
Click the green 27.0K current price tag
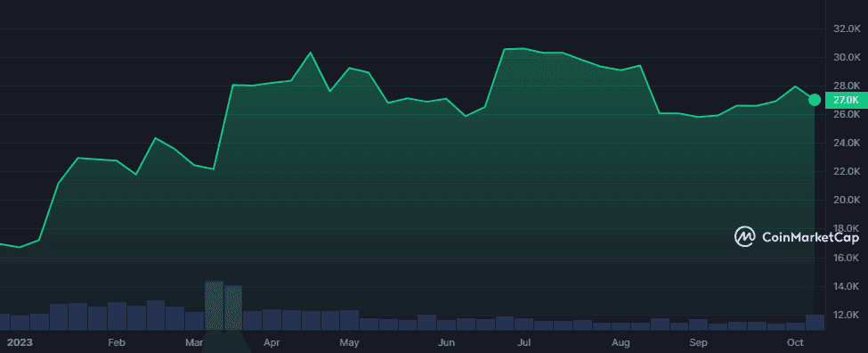[846, 101]
